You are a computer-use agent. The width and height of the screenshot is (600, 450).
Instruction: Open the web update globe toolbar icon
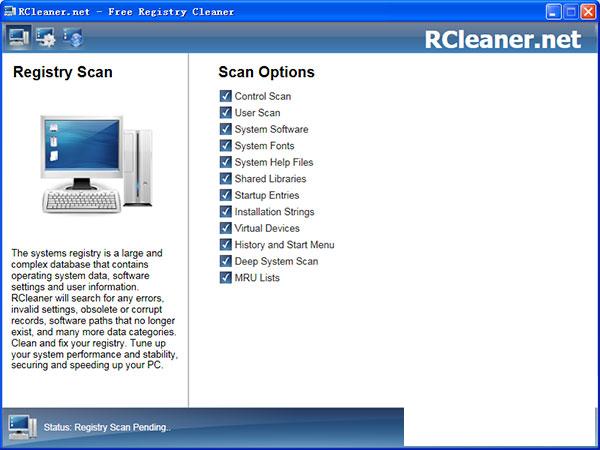click(73, 38)
